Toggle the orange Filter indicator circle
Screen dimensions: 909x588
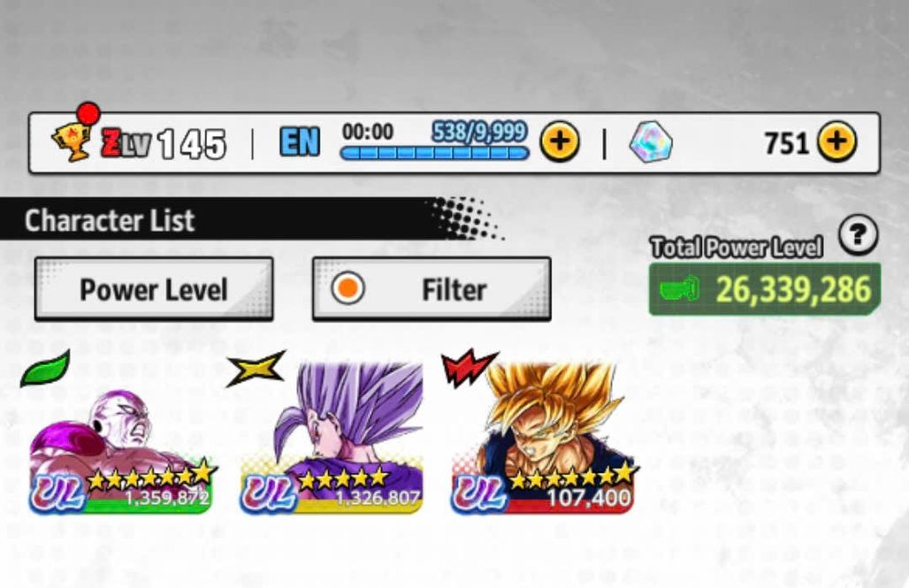pyautogui.click(x=348, y=288)
